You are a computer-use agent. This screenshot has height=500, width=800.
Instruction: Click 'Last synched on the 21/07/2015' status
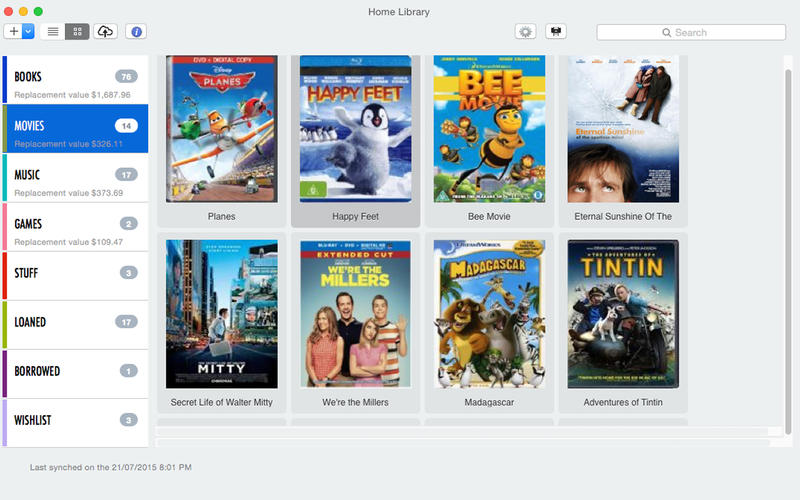[111, 467]
